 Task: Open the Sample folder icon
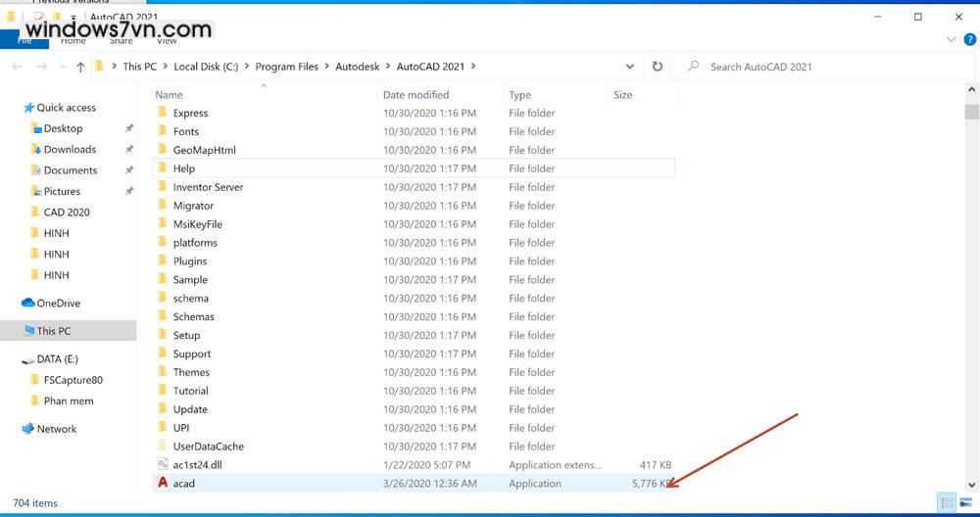pyautogui.click(x=163, y=279)
